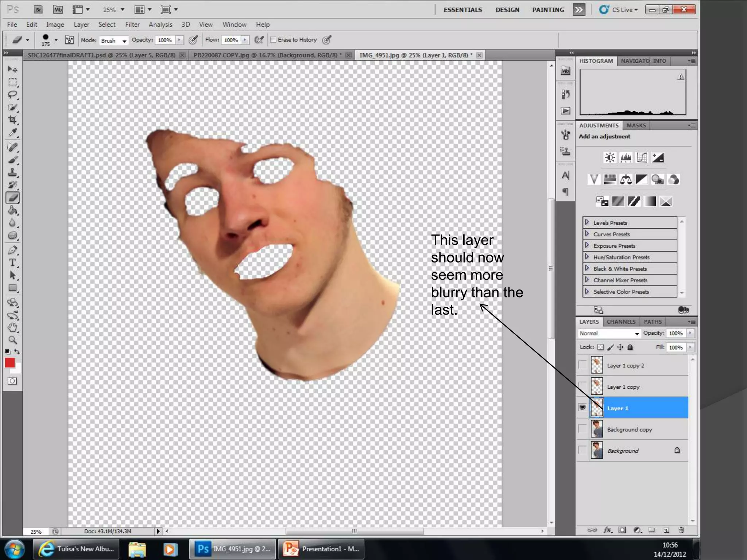Image resolution: width=747 pixels, height=560 pixels.
Task: Open the layer style fx menu
Action: 608,530
